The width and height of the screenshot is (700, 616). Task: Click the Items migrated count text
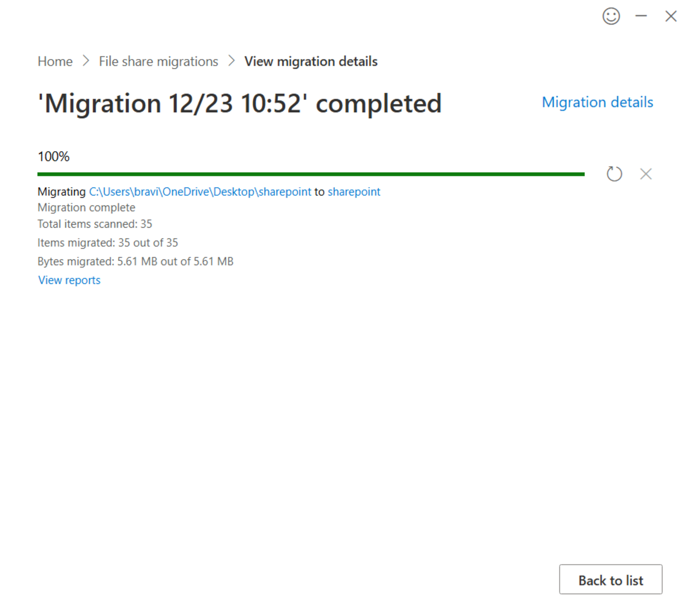[108, 243]
